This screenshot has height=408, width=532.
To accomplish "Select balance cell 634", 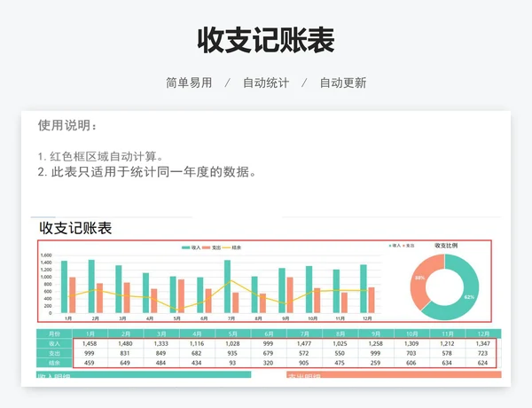I will pyautogui.click(x=447, y=363).
